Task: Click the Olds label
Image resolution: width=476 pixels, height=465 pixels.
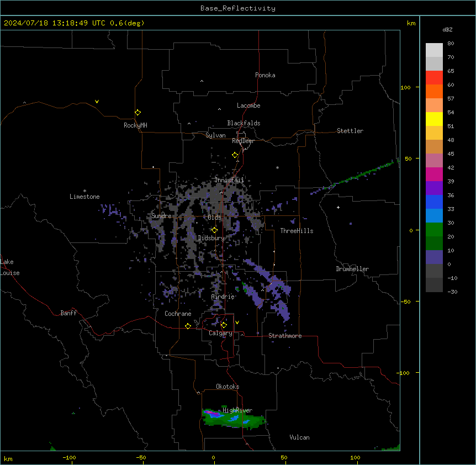Action: tap(214, 218)
